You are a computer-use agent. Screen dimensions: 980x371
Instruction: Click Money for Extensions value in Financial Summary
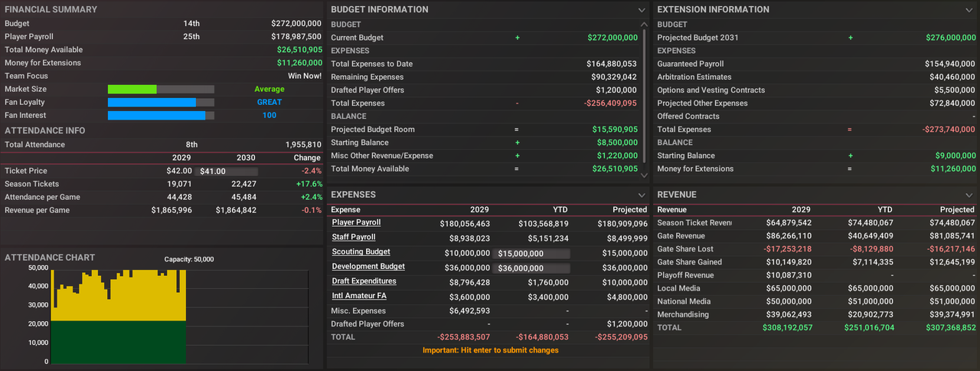[299, 63]
